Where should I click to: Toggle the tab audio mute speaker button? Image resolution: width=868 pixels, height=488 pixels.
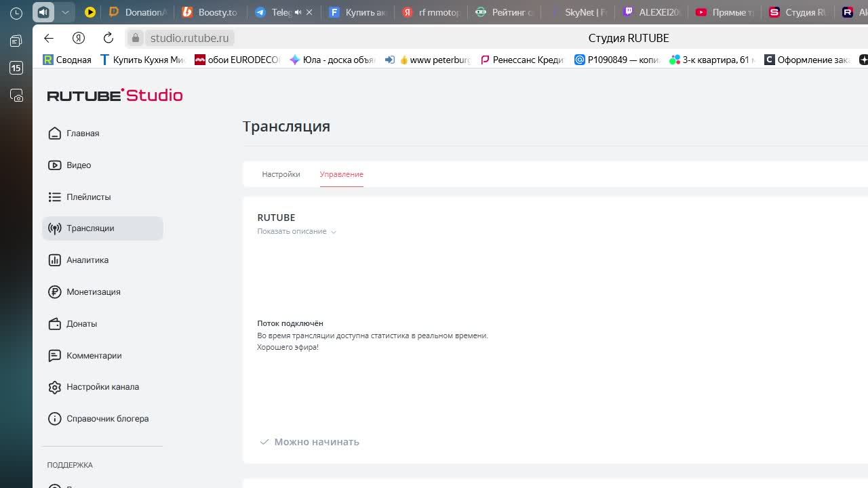point(43,12)
